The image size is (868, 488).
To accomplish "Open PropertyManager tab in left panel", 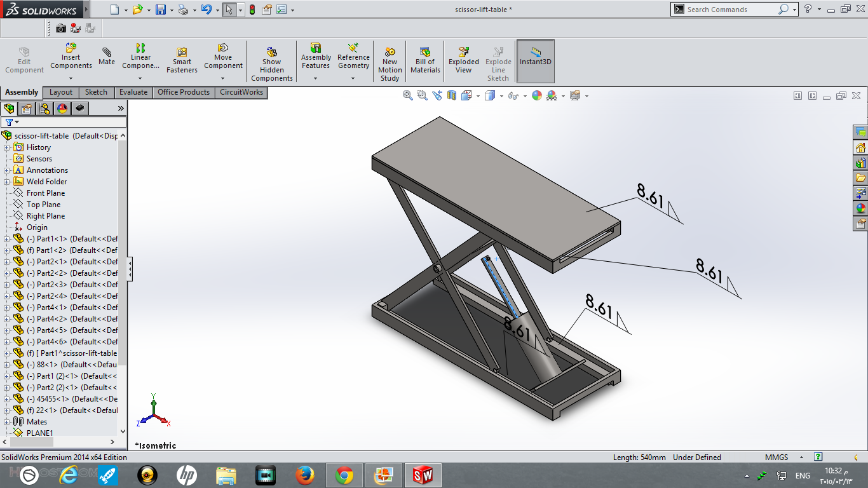I will click(27, 109).
